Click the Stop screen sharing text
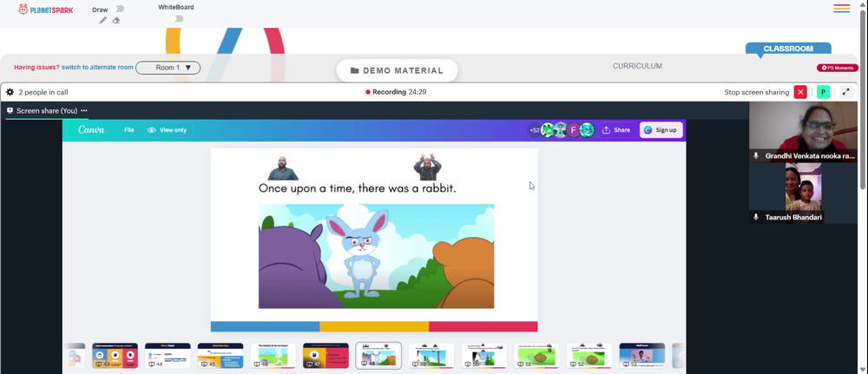Image resolution: width=868 pixels, height=374 pixels. [x=757, y=92]
